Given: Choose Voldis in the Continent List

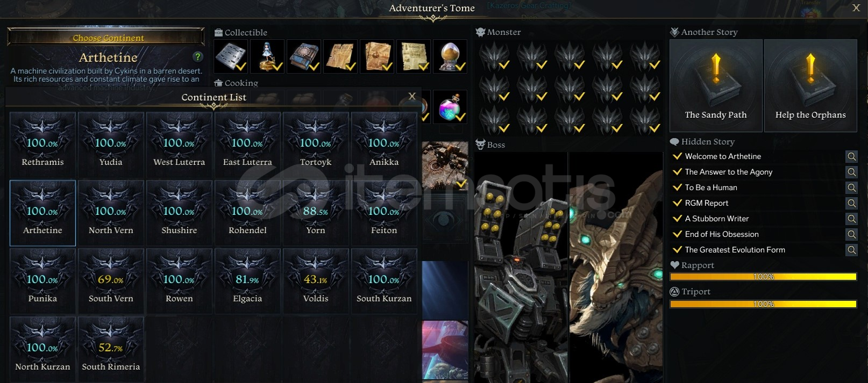Looking at the screenshot, I should pyautogui.click(x=316, y=281).
